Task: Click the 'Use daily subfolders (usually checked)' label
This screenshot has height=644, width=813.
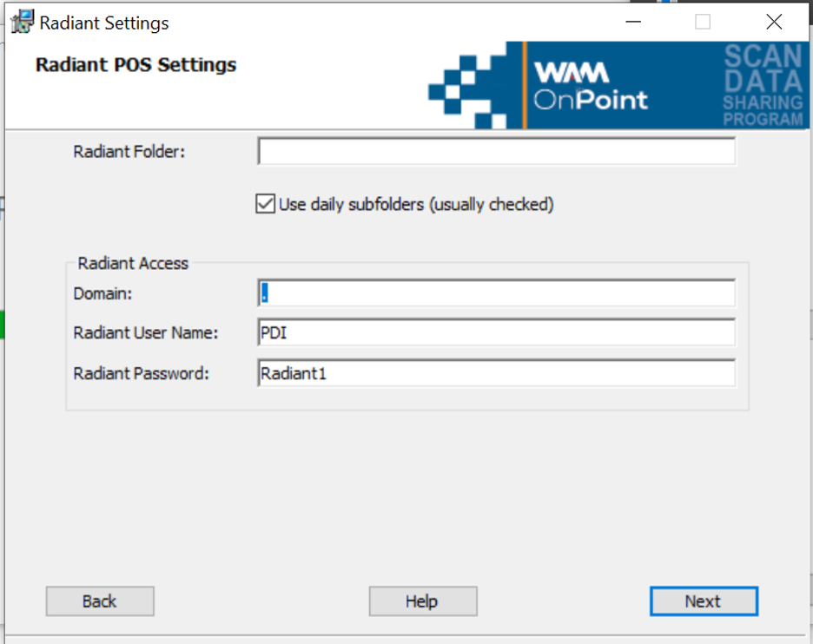Action: 416,205
